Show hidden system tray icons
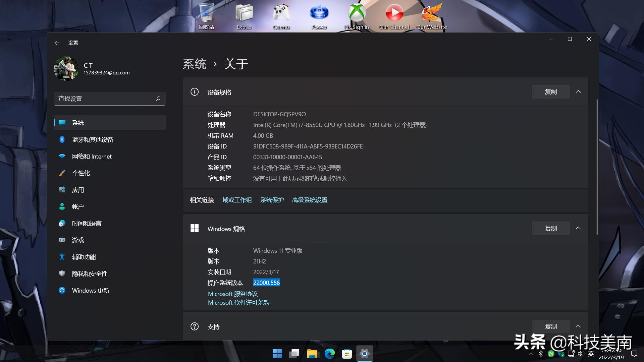Image resolution: width=644 pixels, height=362 pixels. (531, 353)
